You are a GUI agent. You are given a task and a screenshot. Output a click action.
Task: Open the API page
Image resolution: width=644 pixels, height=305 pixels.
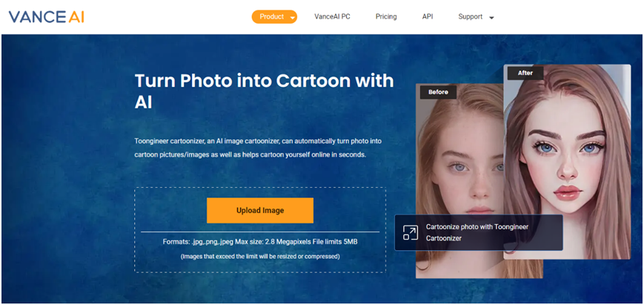click(x=428, y=17)
